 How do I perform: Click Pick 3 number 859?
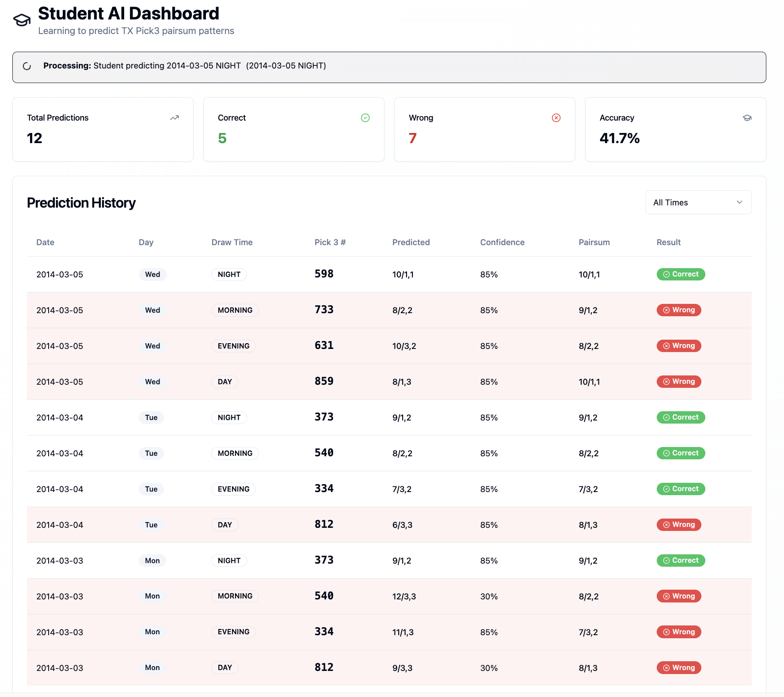coord(324,382)
